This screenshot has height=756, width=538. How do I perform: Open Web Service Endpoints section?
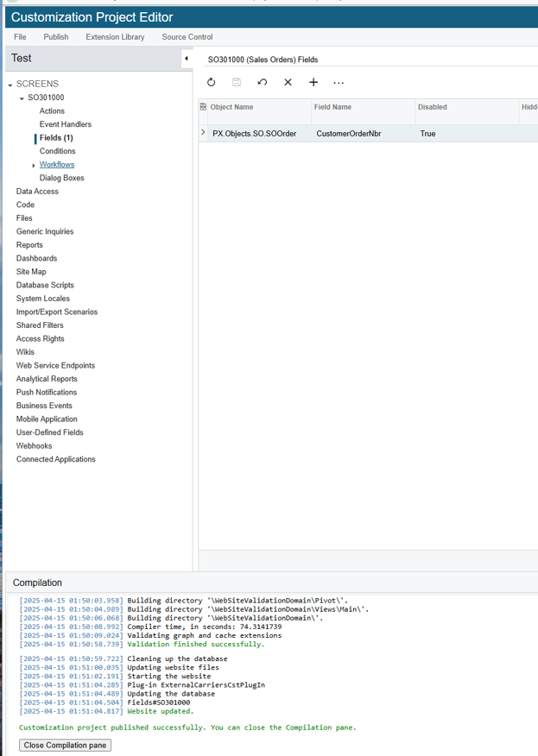[x=55, y=365]
